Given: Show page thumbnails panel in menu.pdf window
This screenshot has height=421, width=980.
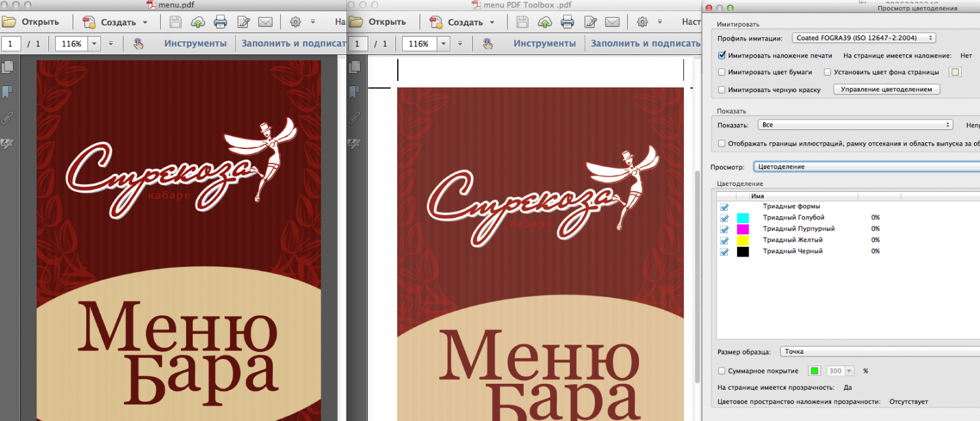Looking at the screenshot, I should [x=8, y=67].
